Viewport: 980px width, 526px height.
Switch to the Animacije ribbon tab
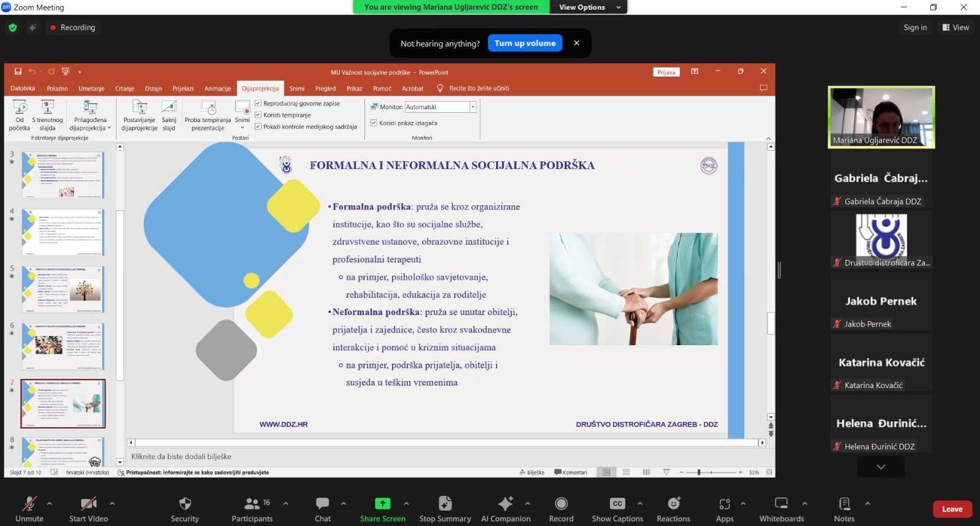click(x=217, y=89)
